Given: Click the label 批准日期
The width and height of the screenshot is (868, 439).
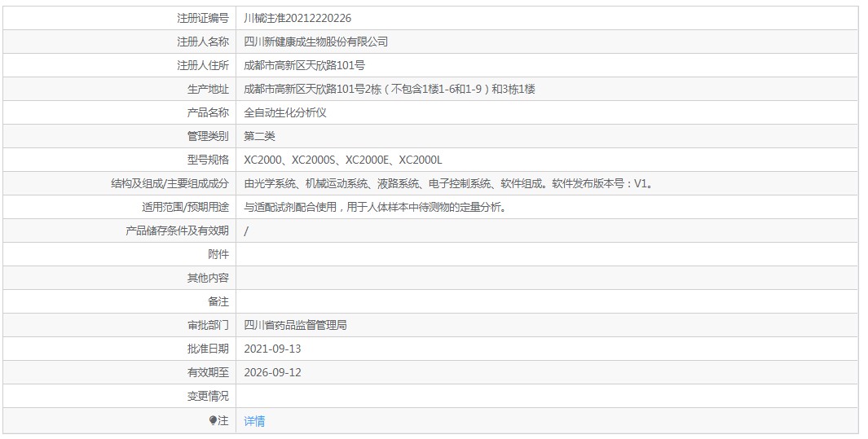Looking at the screenshot, I should pyautogui.click(x=208, y=349).
